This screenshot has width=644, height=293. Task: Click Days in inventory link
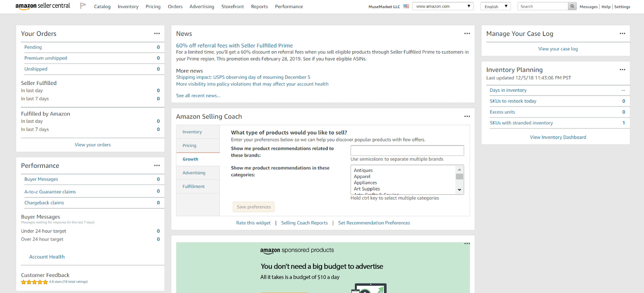(508, 90)
